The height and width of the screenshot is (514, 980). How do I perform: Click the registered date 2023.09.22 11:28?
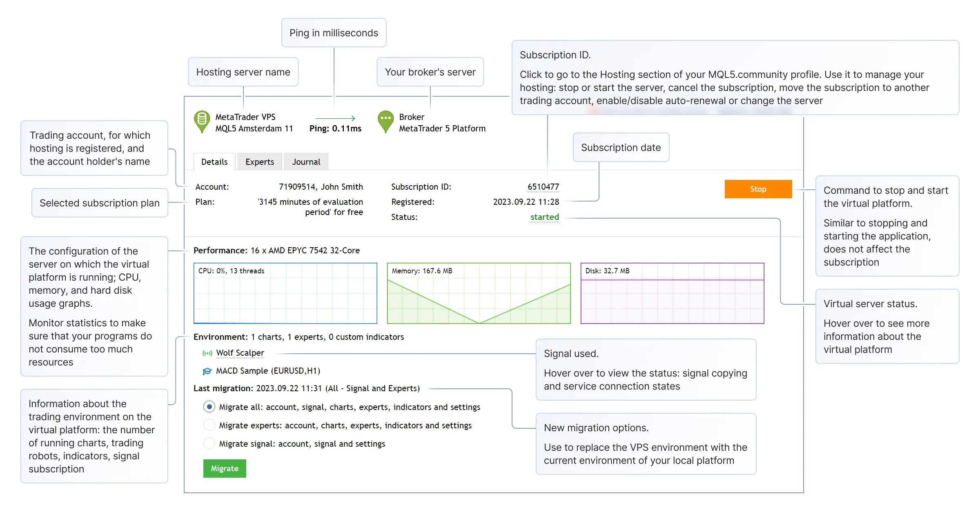526,202
